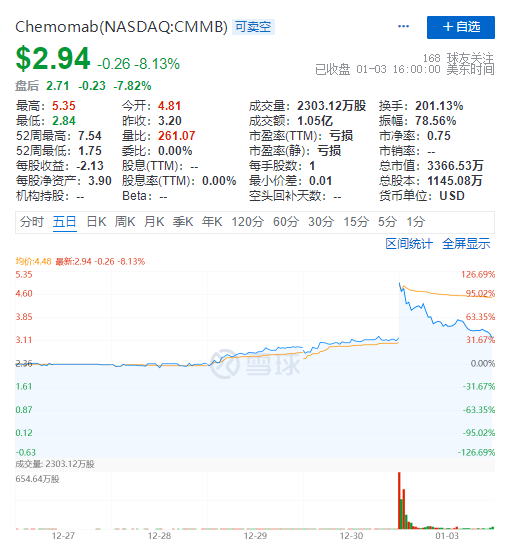510x556 pixels.
Task: Open the 周K weekly chart tab
Action: [x=125, y=222]
